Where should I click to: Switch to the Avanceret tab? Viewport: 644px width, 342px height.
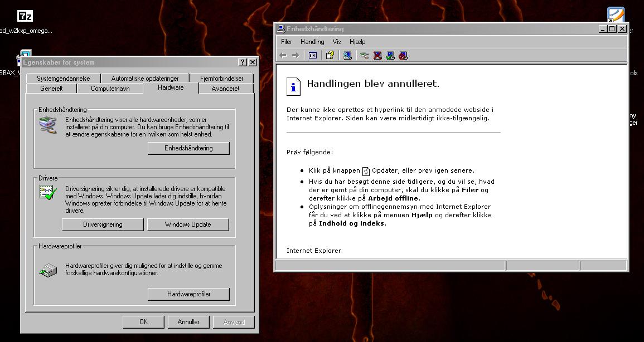coord(225,87)
